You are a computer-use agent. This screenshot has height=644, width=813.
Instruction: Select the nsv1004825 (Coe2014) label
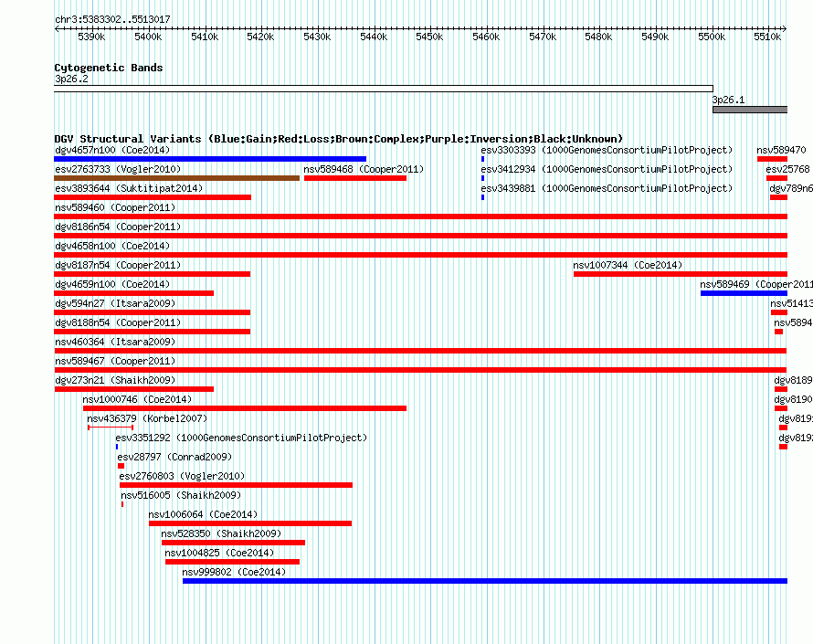pyautogui.click(x=219, y=553)
